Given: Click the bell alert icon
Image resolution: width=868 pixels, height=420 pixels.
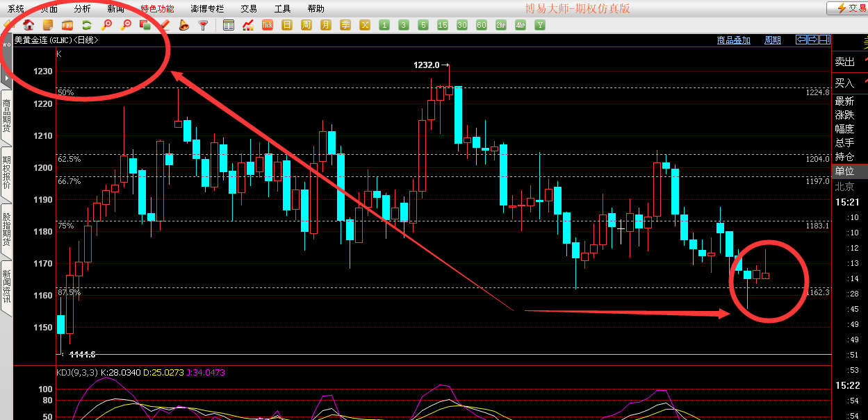Looking at the screenshot, I should click(x=184, y=25).
